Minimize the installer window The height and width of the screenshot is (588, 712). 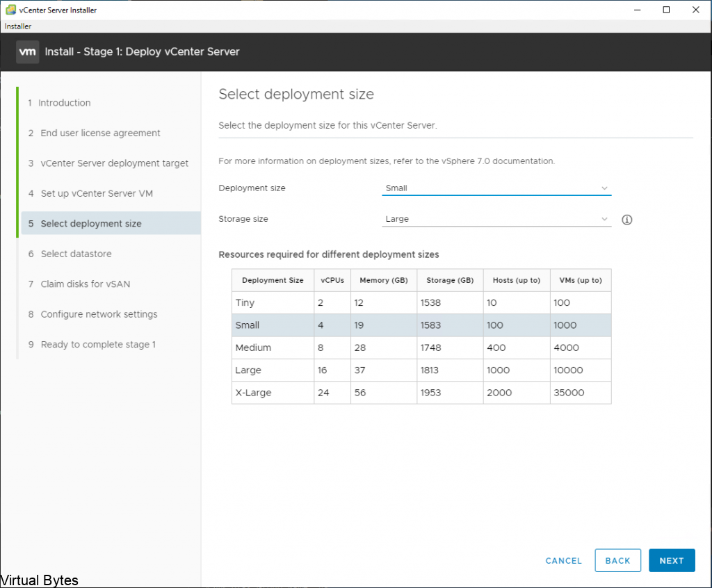point(637,10)
